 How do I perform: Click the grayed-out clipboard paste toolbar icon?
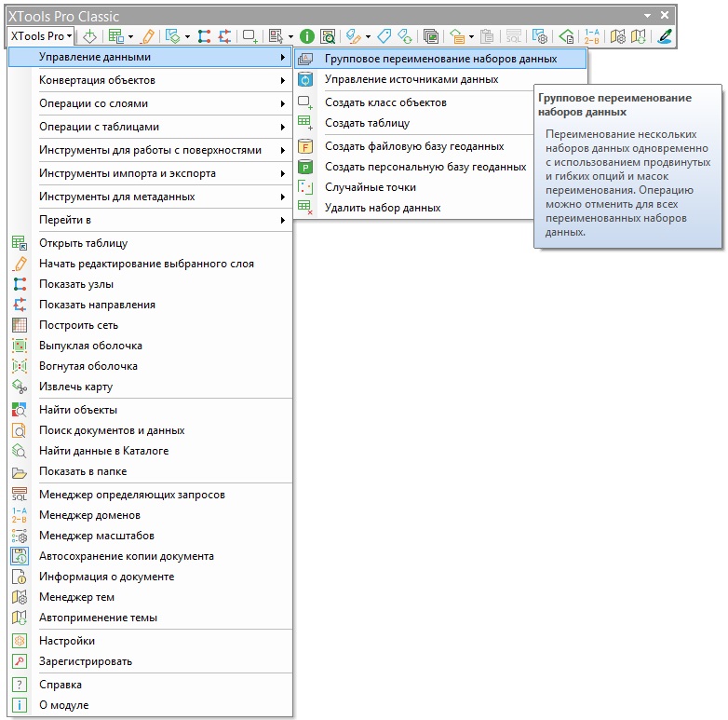tap(487, 35)
